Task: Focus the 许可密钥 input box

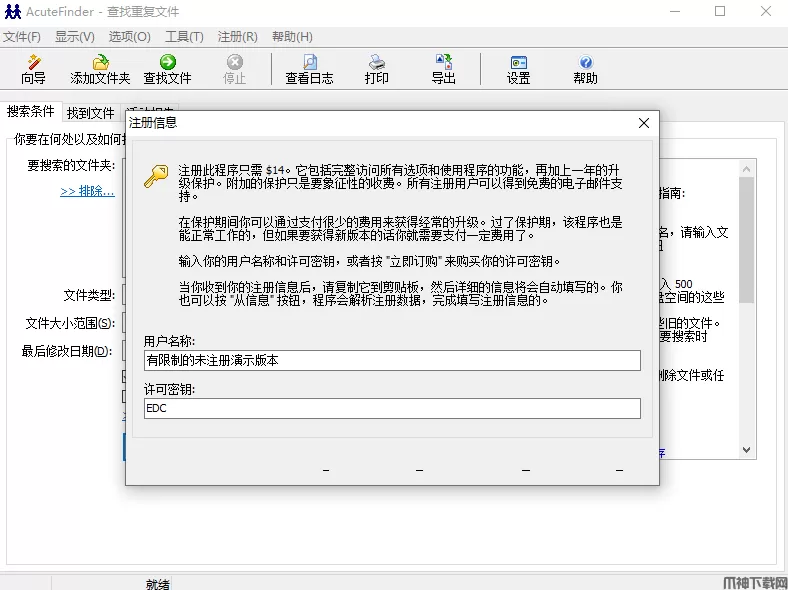Action: 392,408
